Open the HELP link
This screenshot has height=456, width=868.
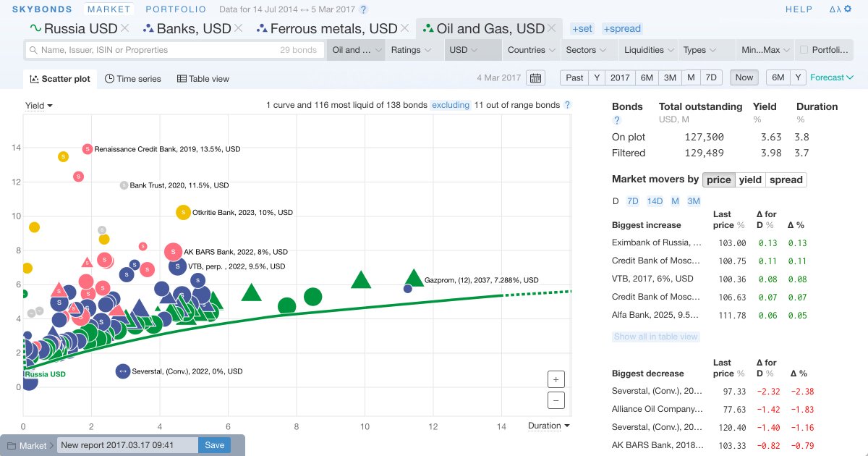pyautogui.click(x=799, y=9)
